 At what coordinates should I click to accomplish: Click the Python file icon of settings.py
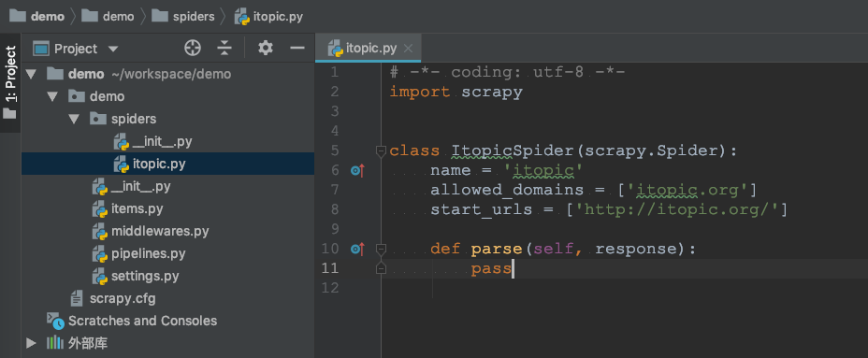[100, 276]
